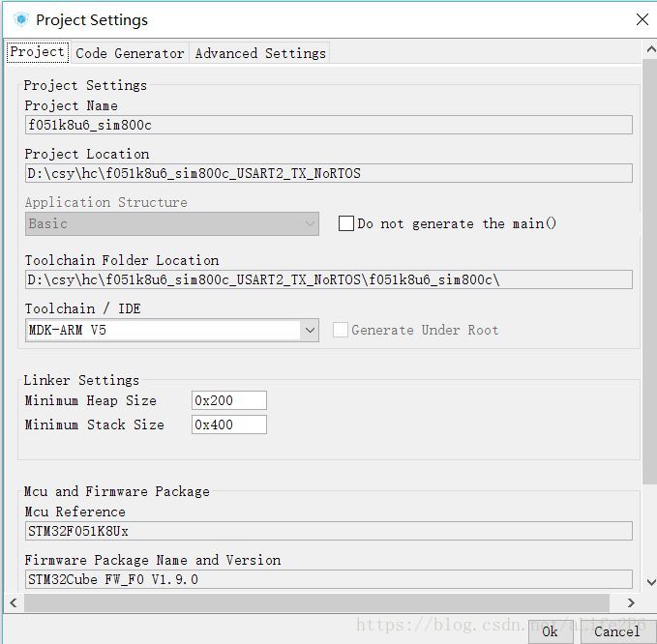Edit the Minimum Heap Size field

(228, 400)
